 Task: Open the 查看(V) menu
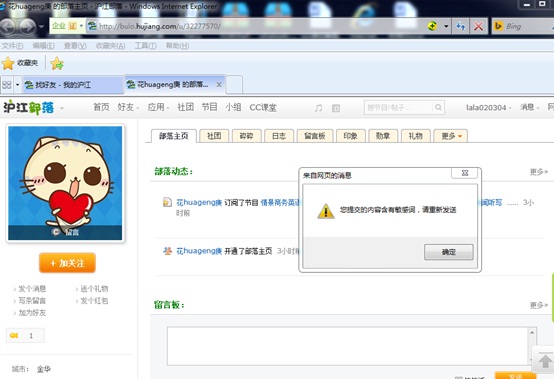[x=75, y=46]
